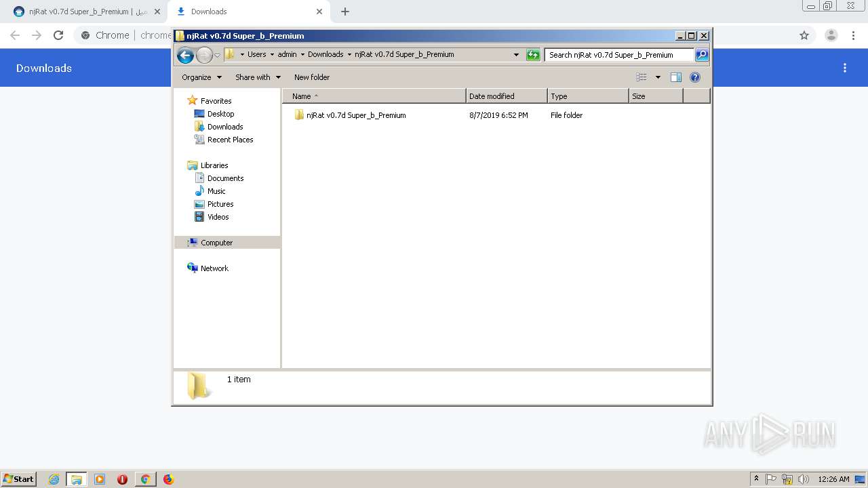Bookmark this page with the star icon
Screen dimensions: 868x488
804,35
